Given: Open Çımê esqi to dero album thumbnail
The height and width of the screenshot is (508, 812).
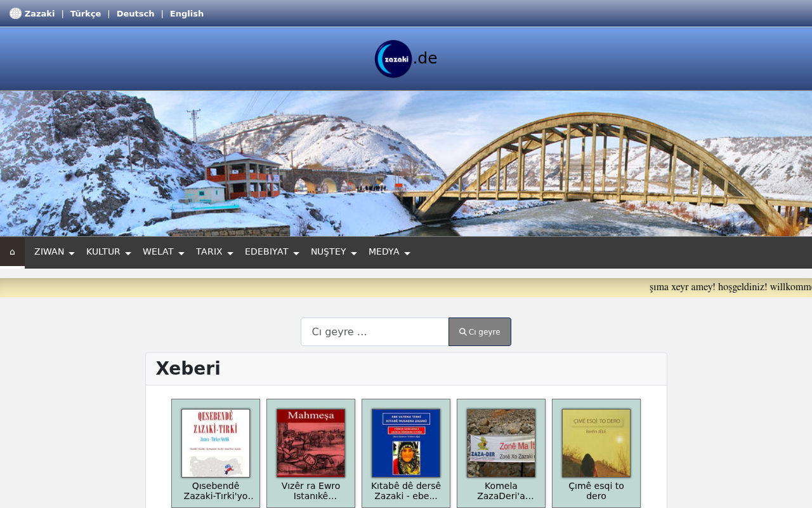Looking at the screenshot, I should click(x=596, y=443).
